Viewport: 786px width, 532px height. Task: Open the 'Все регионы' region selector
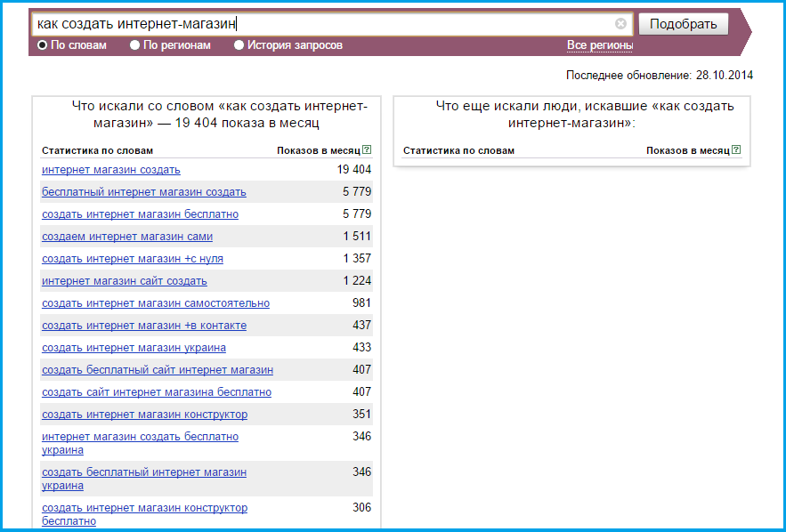click(600, 45)
